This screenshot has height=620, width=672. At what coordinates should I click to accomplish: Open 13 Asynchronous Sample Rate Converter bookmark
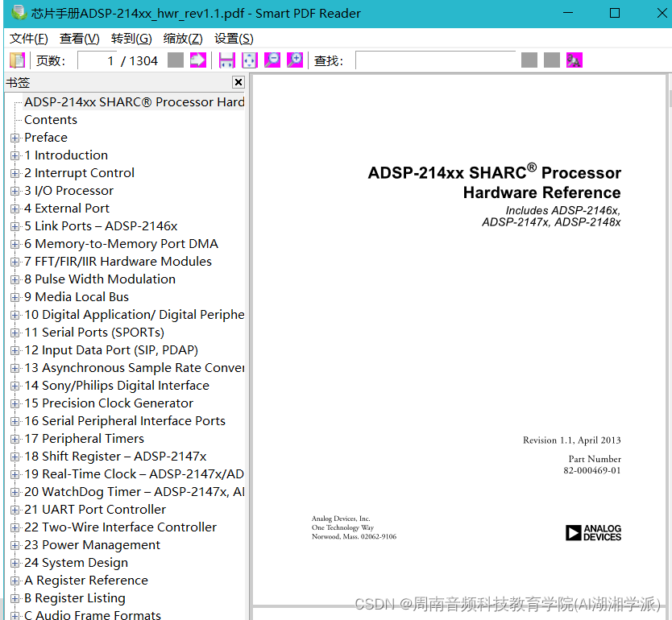pos(134,368)
